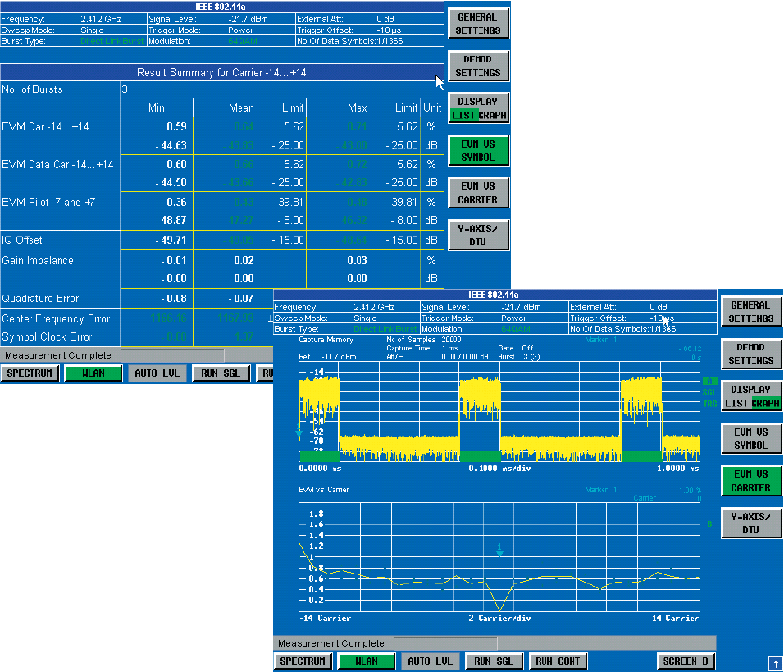
Task: Open GENERAL SETTINGS in the Result Summary screen
Action: (x=478, y=24)
